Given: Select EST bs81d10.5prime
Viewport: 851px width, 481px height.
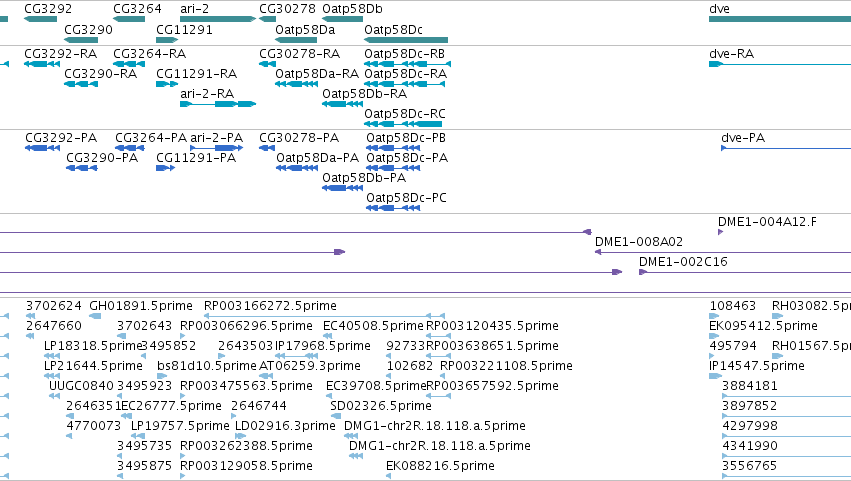Looking at the screenshot, I should (x=207, y=366).
